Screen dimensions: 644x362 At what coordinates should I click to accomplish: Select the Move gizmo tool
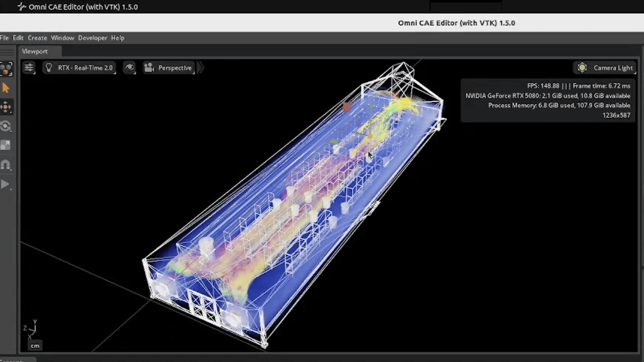(6, 107)
